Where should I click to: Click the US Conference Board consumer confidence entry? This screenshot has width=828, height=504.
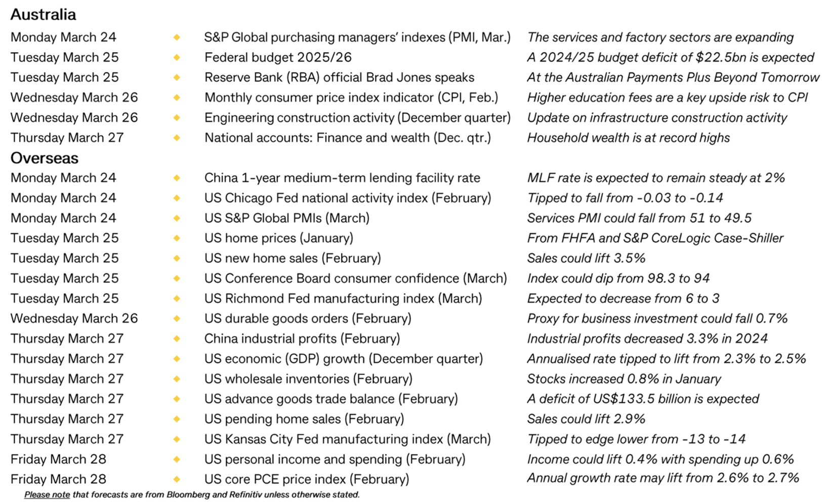355,279
